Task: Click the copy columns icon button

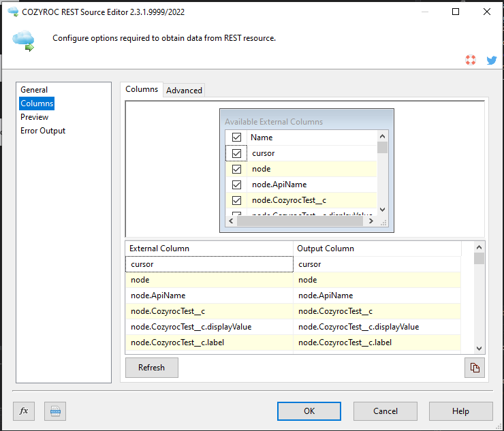Action: coord(474,368)
